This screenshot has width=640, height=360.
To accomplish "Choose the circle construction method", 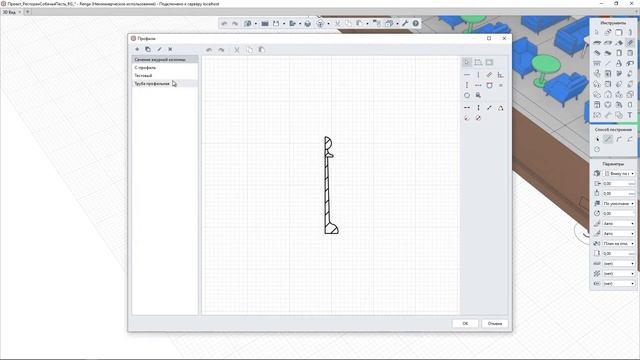I will point(597,149).
